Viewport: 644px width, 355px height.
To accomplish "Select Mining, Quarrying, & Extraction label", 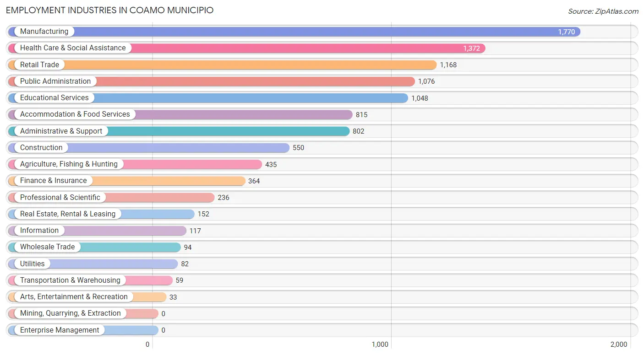I will (71, 313).
